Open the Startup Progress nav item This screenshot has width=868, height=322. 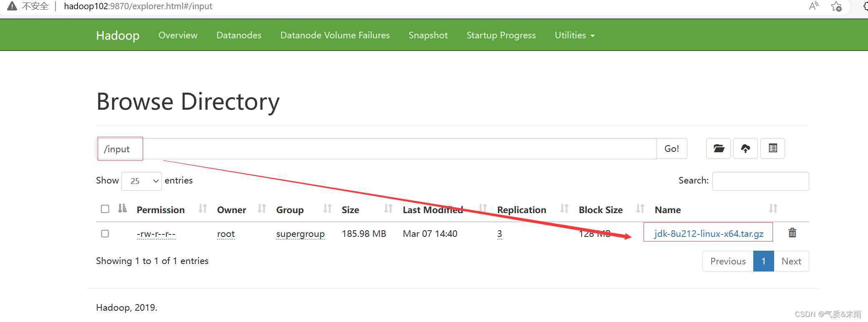coord(501,35)
